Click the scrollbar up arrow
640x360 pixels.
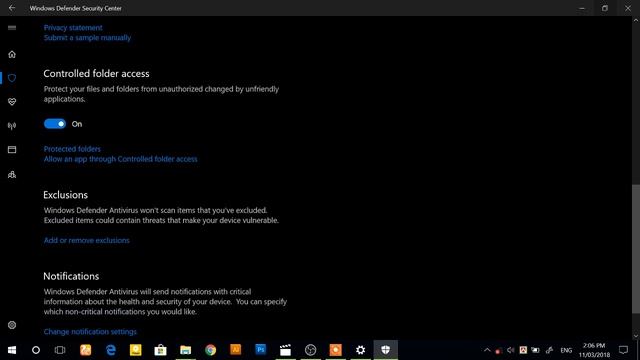pyautogui.click(x=636, y=20)
